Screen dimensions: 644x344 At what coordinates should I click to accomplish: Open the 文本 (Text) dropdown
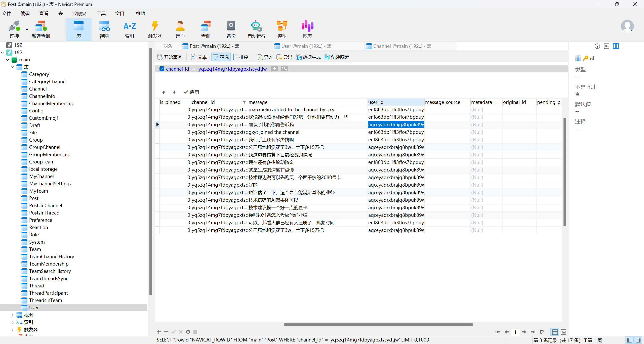tap(210, 57)
